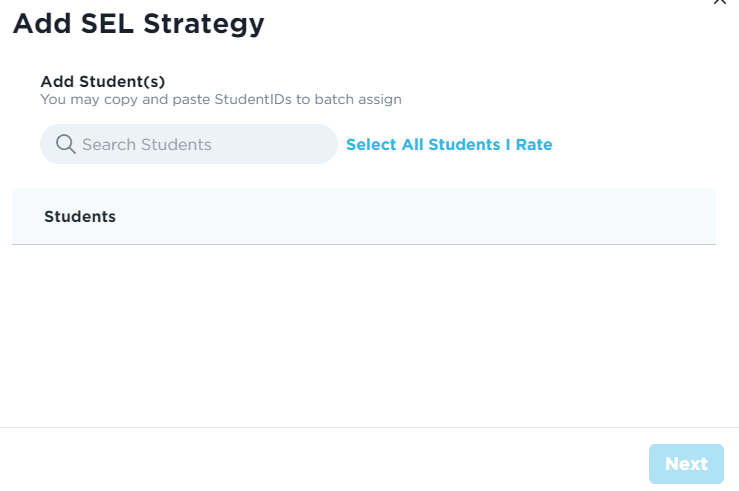Click the copy and paste StudentIDs hint
The image size is (739, 491).
tap(220, 99)
